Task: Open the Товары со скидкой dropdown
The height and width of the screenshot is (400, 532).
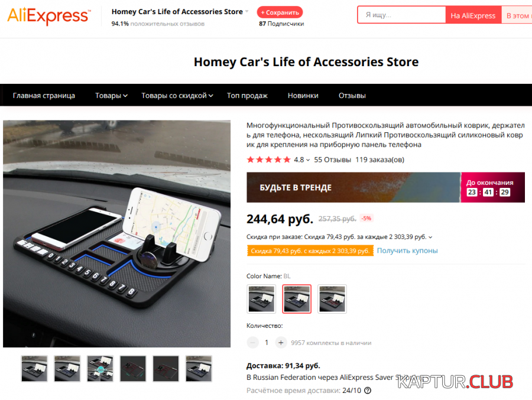Action: pos(177,96)
